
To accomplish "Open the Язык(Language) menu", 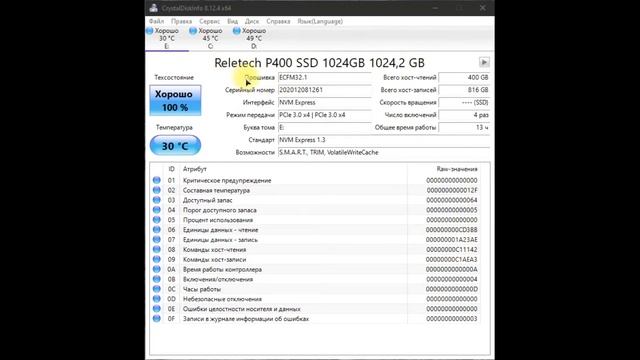I will [320, 21].
